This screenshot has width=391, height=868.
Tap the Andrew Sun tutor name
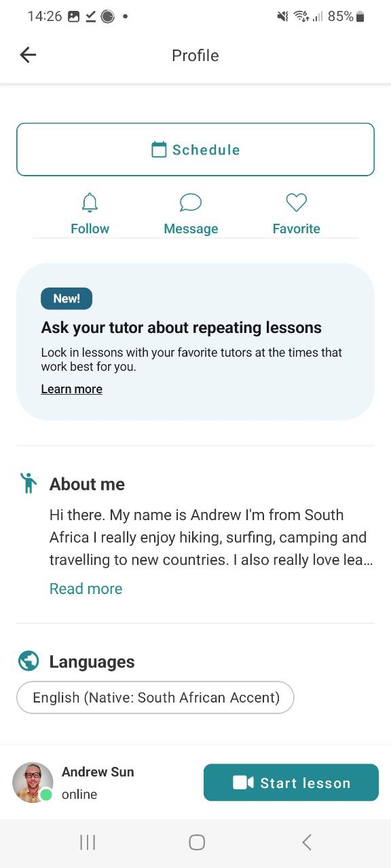[98, 772]
